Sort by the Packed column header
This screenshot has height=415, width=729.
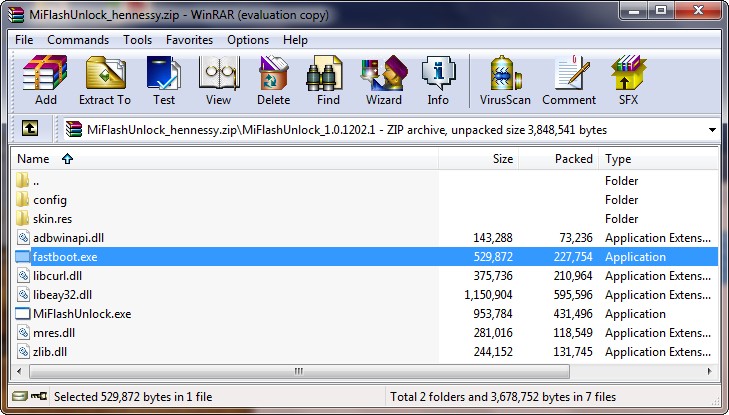pyautogui.click(x=558, y=159)
